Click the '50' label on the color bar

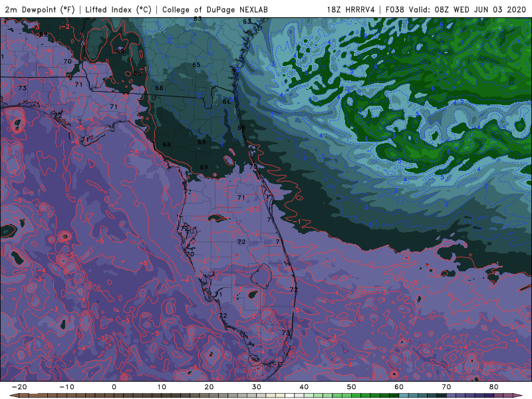[x=352, y=387]
